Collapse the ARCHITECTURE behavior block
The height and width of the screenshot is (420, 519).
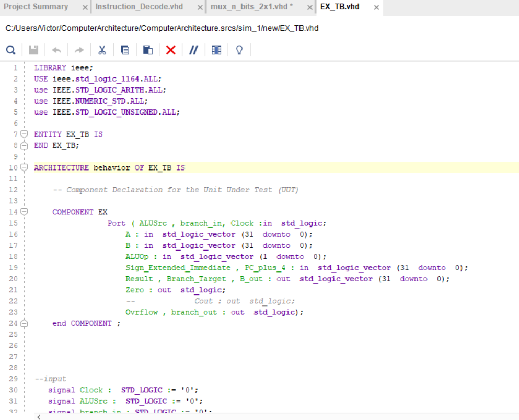[24, 167]
